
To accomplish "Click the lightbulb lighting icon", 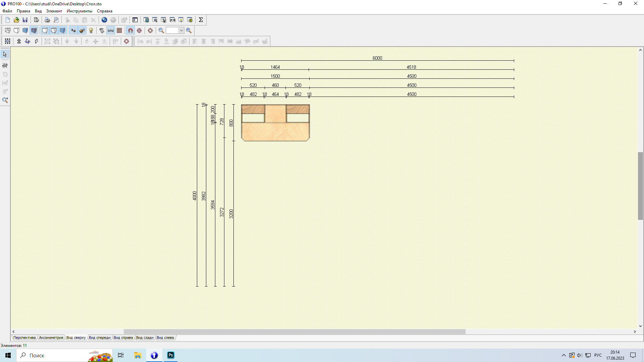I will 91,31.
